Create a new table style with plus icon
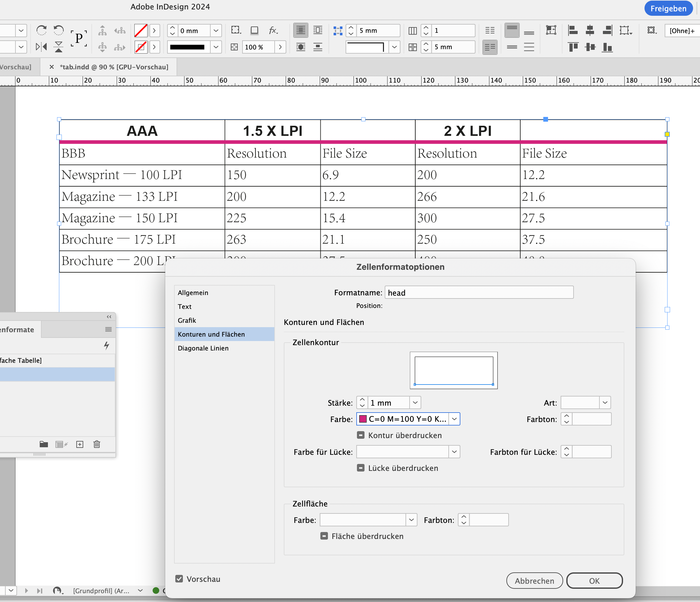The width and height of the screenshot is (700, 602). tap(80, 444)
